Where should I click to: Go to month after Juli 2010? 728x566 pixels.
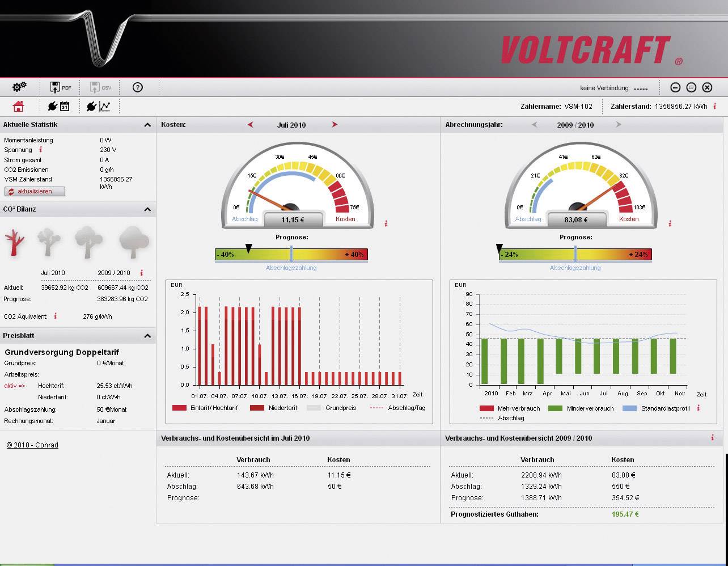tap(335, 125)
